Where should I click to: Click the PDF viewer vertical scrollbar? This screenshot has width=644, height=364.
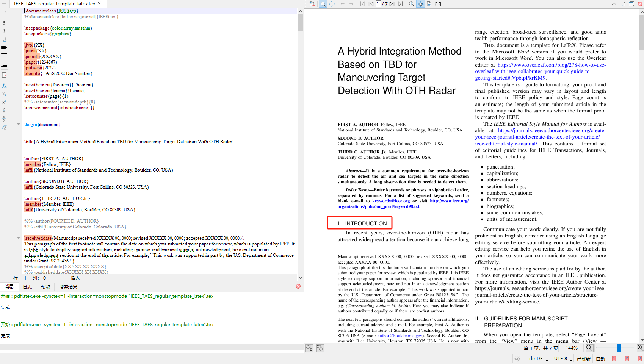641,32
